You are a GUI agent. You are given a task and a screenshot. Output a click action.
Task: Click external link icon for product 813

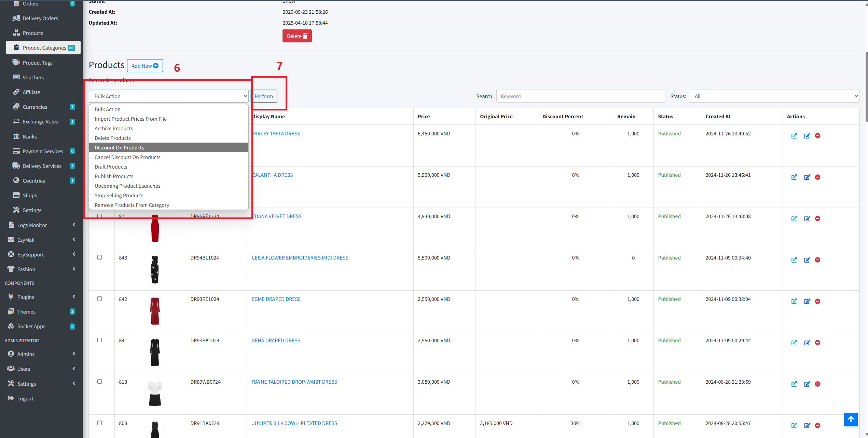click(794, 384)
